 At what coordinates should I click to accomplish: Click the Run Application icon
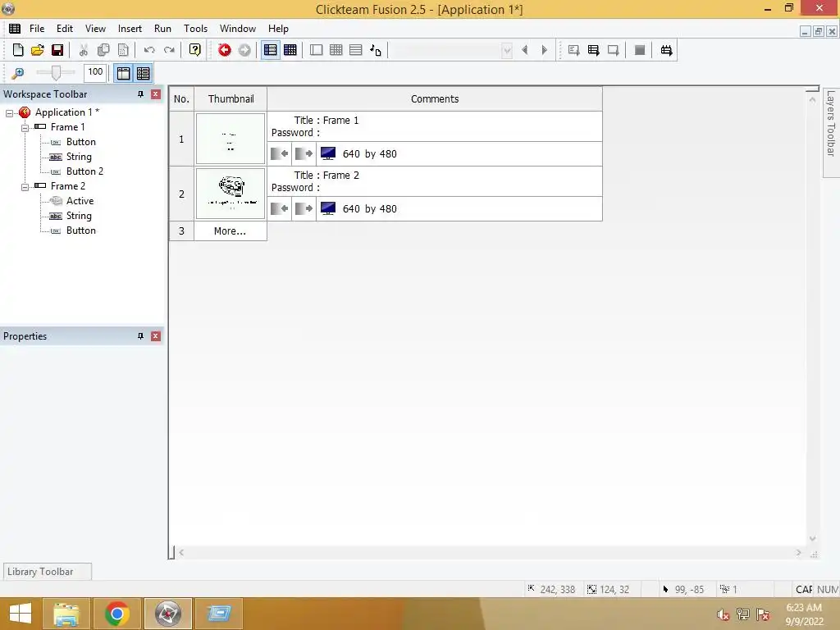coord(594,50)
